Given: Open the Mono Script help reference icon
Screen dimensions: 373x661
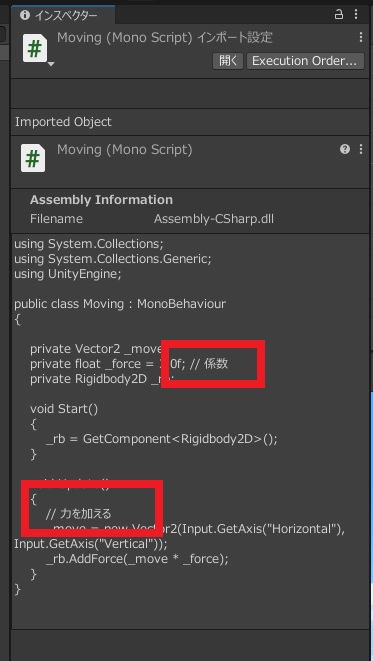Looking at the screenshot, I should [x=345, y=149].
